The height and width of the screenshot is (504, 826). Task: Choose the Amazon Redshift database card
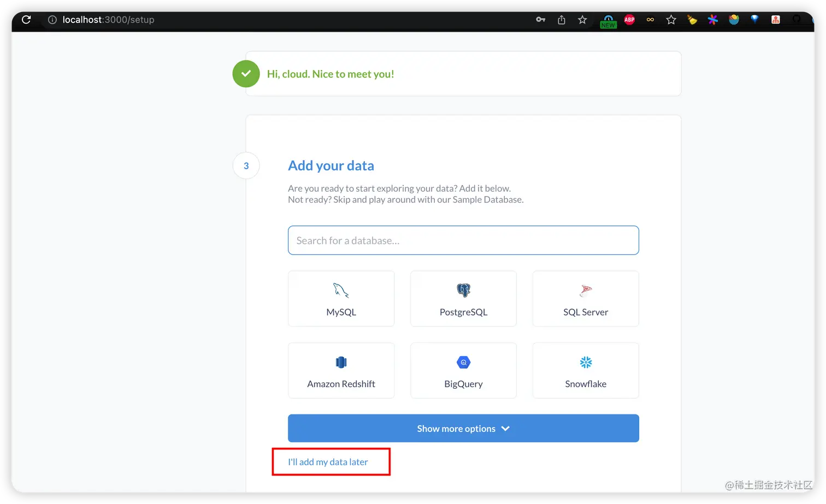point(341,370)
